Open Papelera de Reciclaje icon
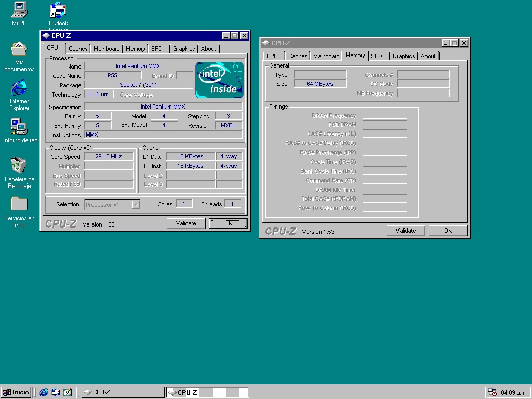 point(19,172)
